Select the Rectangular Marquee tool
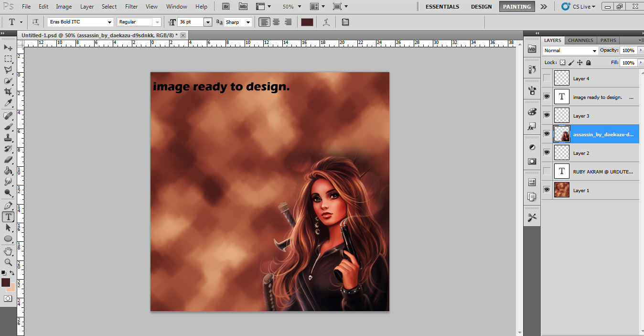 click(8, 59)
